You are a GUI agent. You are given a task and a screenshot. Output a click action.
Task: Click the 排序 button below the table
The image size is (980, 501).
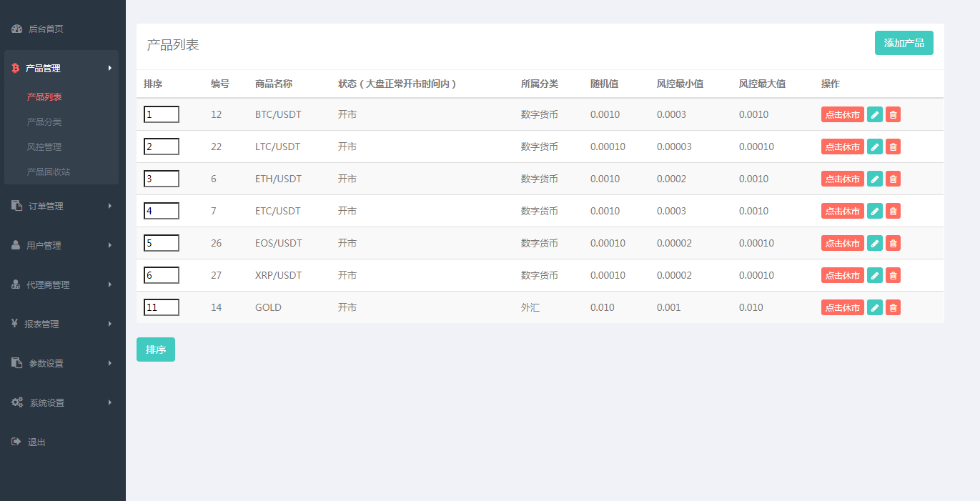click(x=156, y=349)
